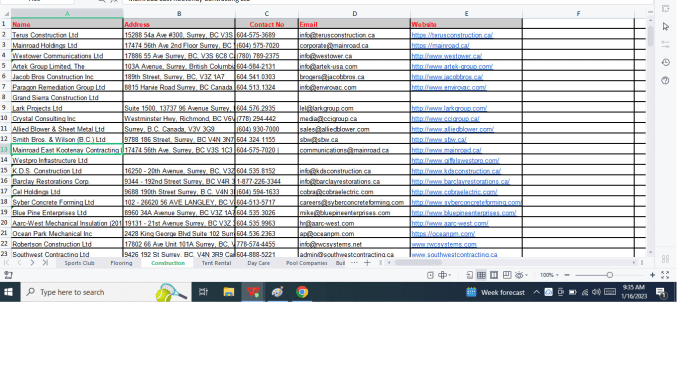This screenshot has width=680, height=382.
Task: Open Task View from taskbar
Action: pyautogui.click(x=203, y=292)
